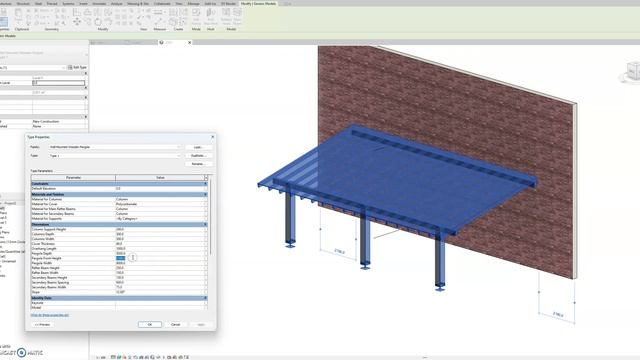Open the Massing & Site ribbon tab
This screenshot has height=360, width=640.
click(138, 3)
